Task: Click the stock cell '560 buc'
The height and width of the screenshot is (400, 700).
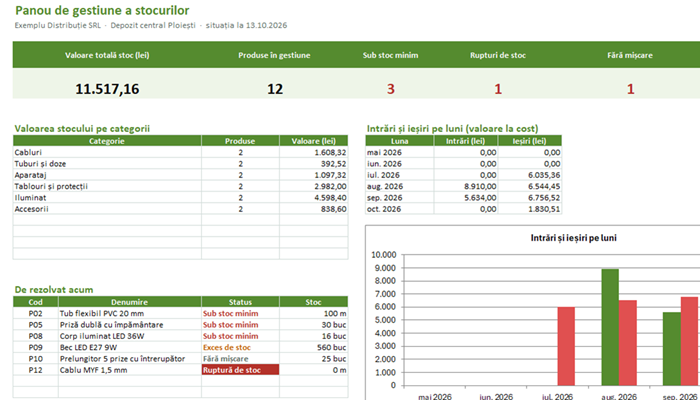Action: [313, 347]
